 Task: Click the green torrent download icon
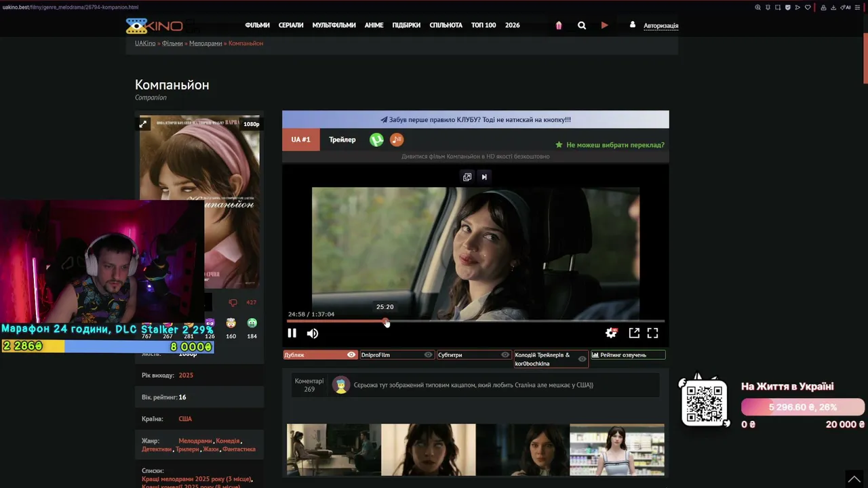point(376,140)
